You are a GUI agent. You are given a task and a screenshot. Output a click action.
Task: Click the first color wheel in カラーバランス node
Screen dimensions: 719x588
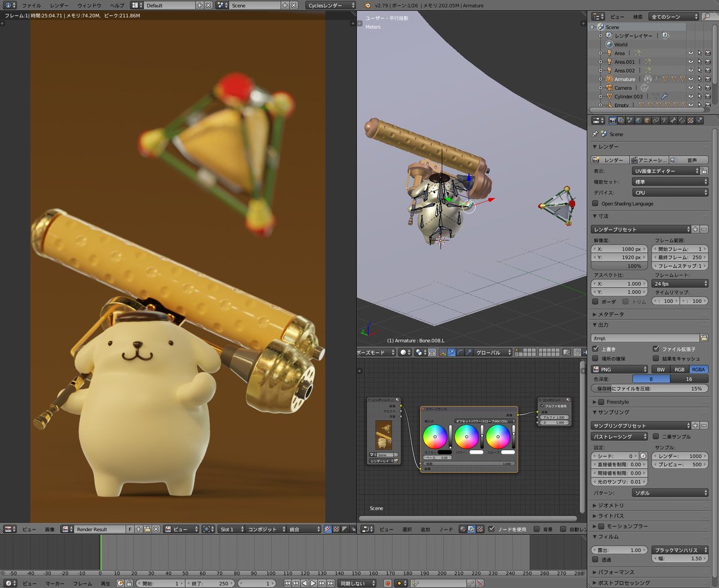[x=435, y=436]
